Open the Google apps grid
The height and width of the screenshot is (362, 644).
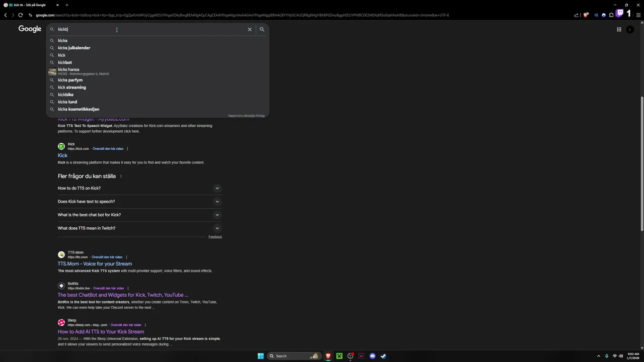point(619,29)
